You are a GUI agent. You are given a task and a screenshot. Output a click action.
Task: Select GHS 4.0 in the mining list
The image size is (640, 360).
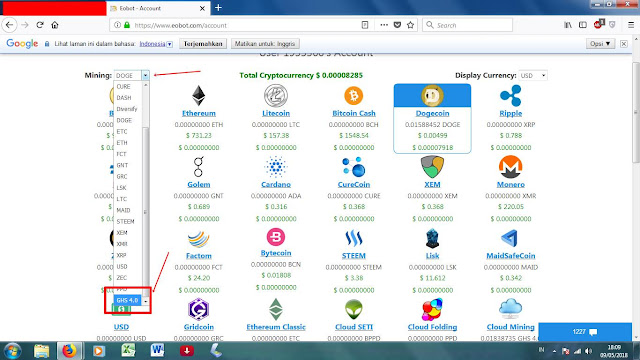coord(127,300)
